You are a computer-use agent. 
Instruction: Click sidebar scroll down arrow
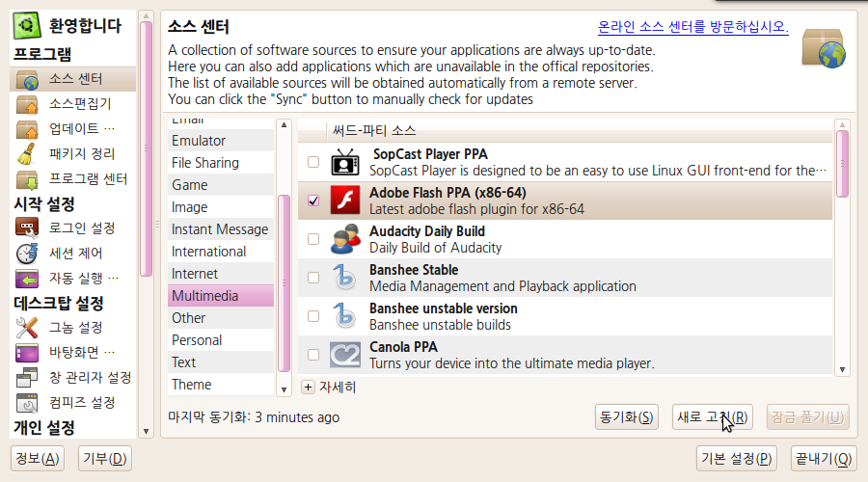coord(147,431)
